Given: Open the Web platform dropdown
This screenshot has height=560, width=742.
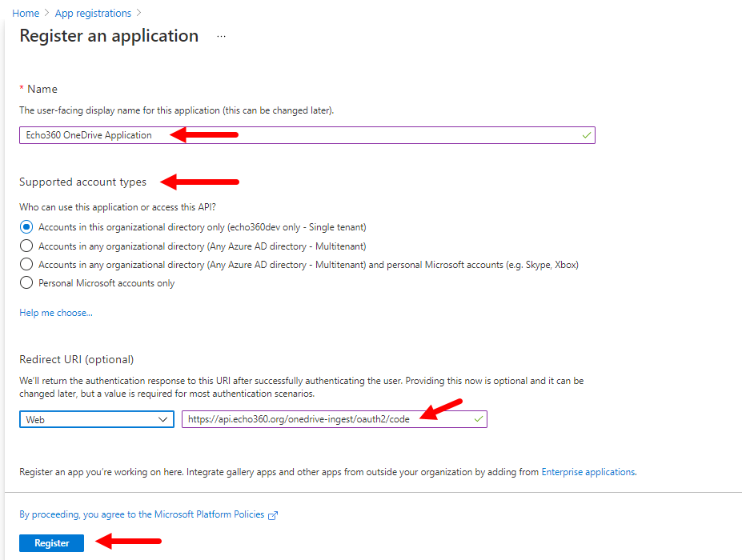Looking at the screenshot, I should point(97,419).
